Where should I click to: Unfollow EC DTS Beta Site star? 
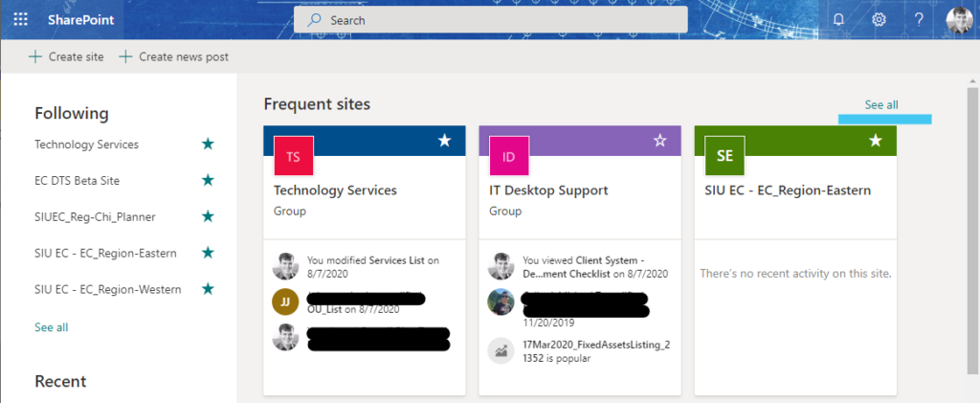coord(208,181)
